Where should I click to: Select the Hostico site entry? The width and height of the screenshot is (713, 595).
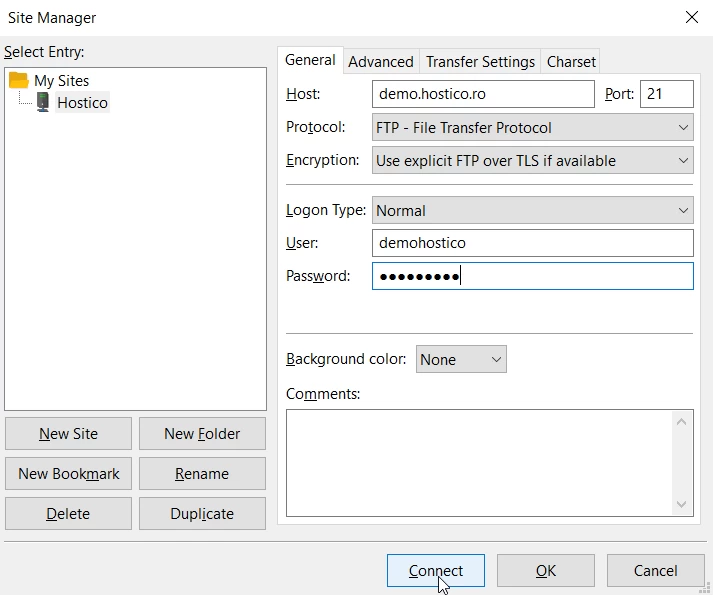[x=82, y=102]
